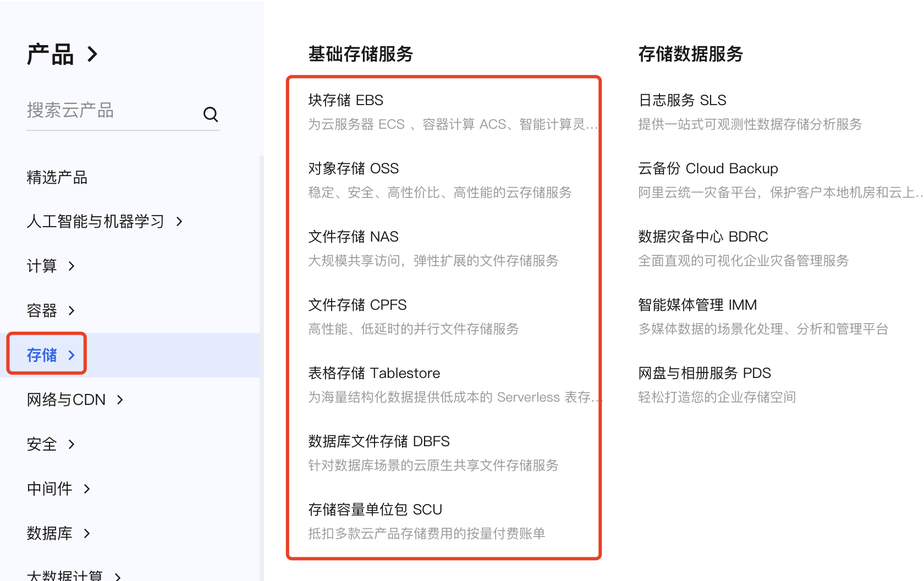Viewport: 924px width, 581px height.
Task: Open 网盘与相册服务 PDS
Action: click(705, 373)
